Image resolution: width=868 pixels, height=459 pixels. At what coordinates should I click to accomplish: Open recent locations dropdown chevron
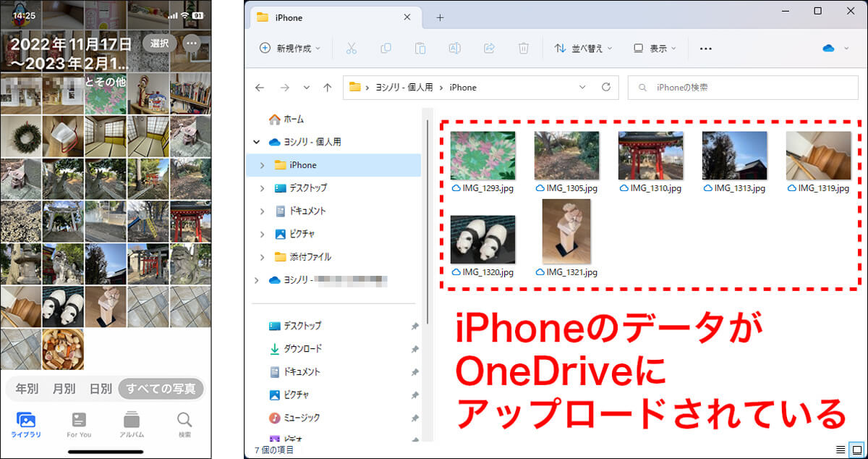click(306, 88)
